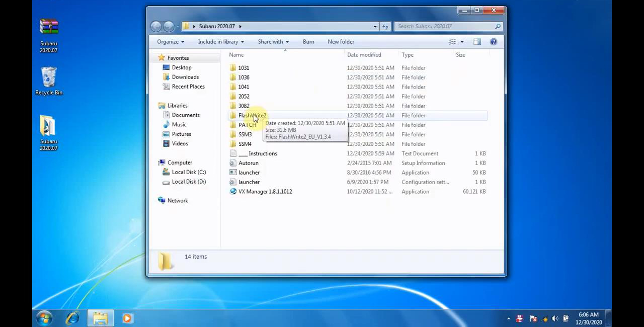Launch Internet Explorer from the taskbar
644x327 pixels.
click(73, 318)
